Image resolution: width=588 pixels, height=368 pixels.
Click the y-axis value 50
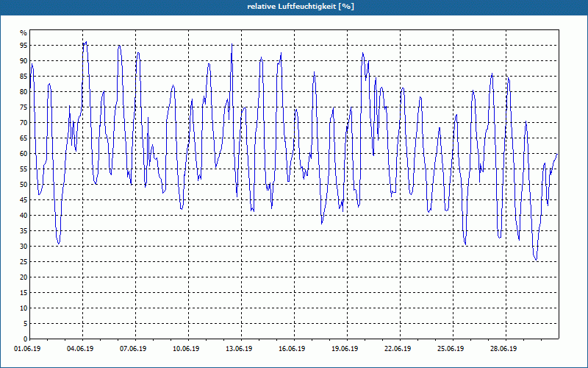pos(24,185)
